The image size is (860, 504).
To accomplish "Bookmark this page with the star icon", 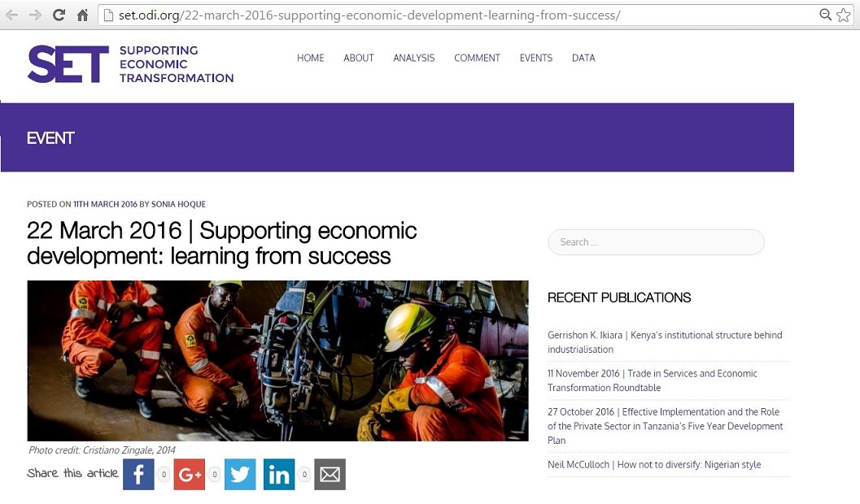I will pos(844,15).
